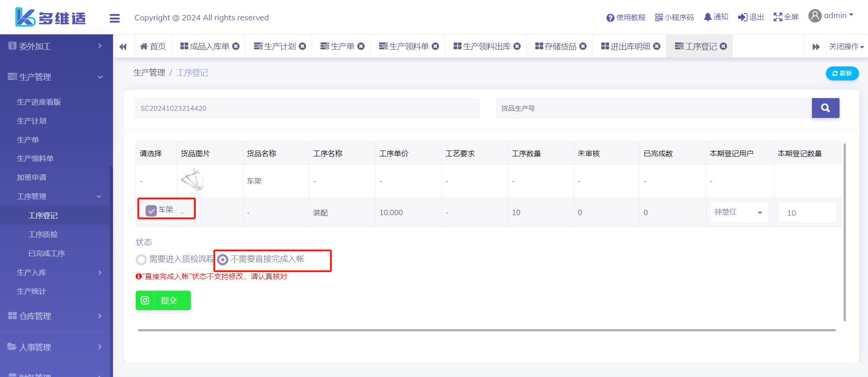Click the fullscreen icon
Image resolution: width=868 pixels, height=377 pixels.
click(x=778, y=17)
